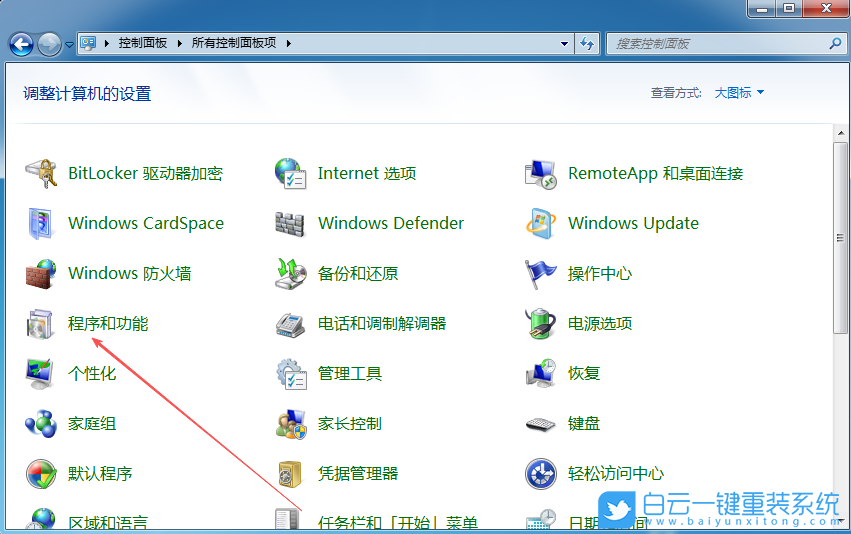Click the back navigation arrow button

(x=22, y=44)
